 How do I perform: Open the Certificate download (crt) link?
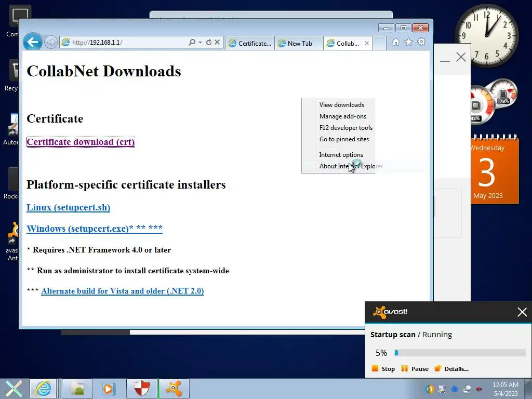tap(81, 142)
